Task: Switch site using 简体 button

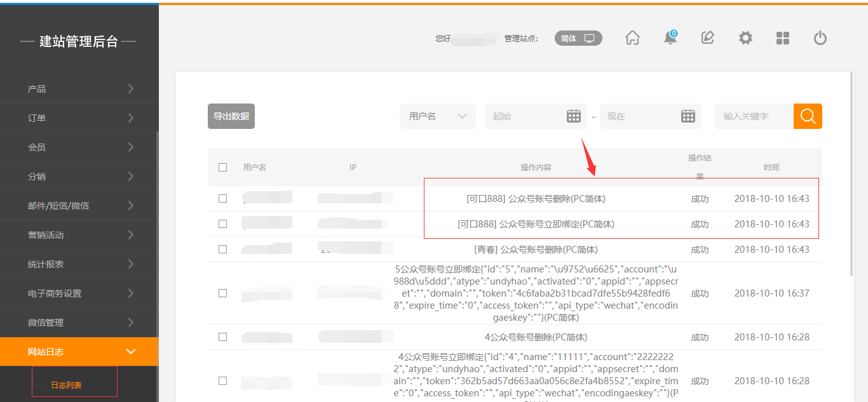Action: pyautogui.click(x=578, y=39)
